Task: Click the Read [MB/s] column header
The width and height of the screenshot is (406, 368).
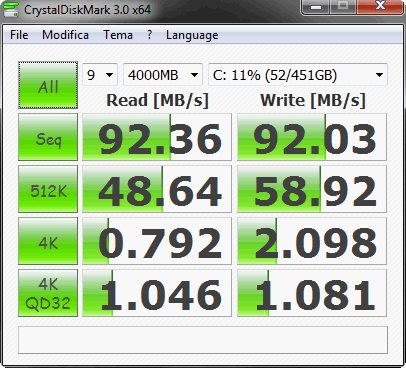Action: pos(157,100)
